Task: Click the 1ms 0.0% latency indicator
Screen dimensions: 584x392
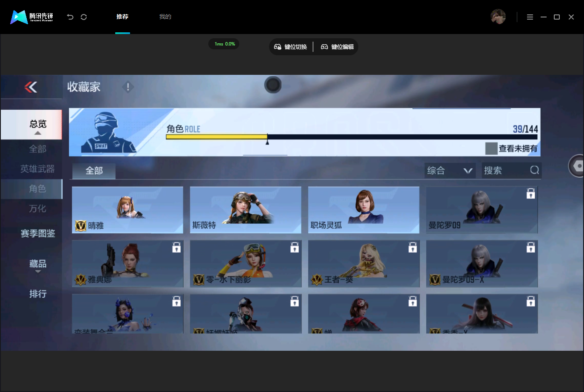Action: [x=224, y=44]
